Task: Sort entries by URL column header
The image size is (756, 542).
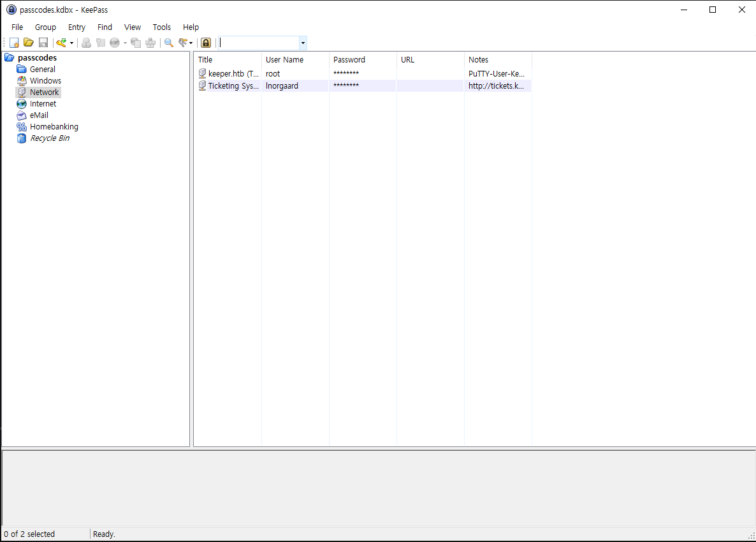Action: click(x=430, y=60)
